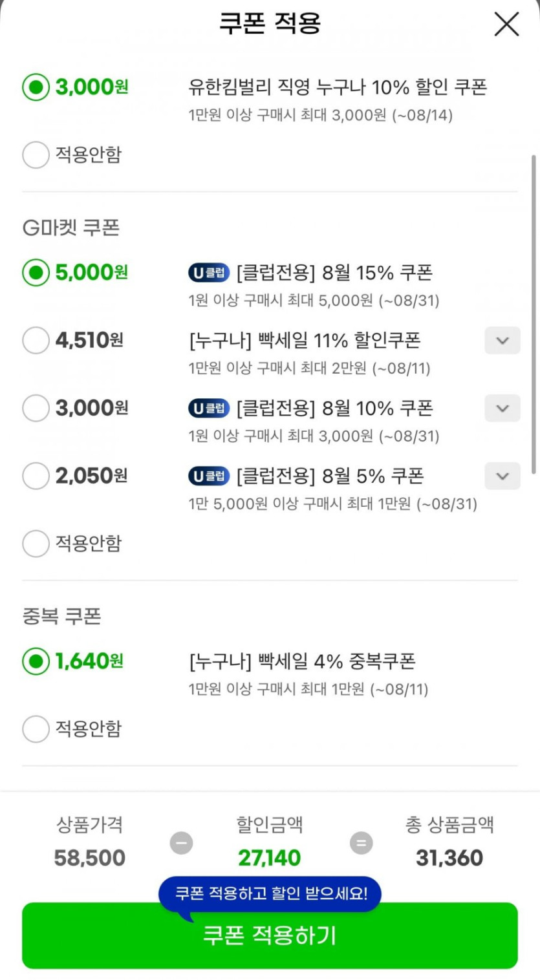Screen dimensions: 540x980
Task: Expand the 클럽전용 8월 10% 쿠폰 chevron
Action: click(502, 409)
